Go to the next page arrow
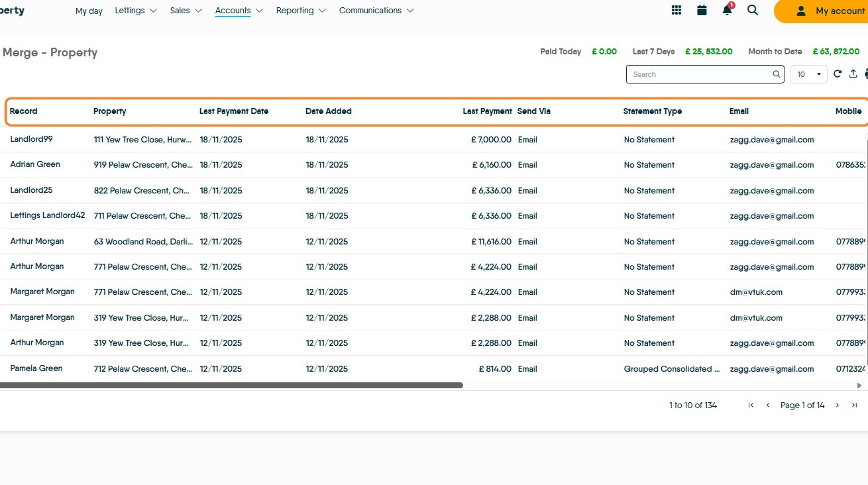The image size is (868, 485). pyautogui.click(x=838, y=405)
